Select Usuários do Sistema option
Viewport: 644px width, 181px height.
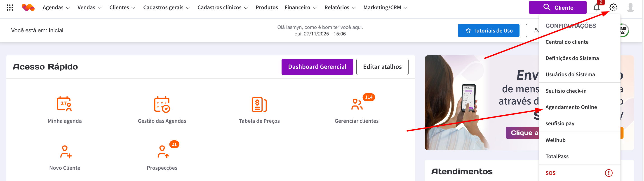pyautogui.click(x=570, y=74)
